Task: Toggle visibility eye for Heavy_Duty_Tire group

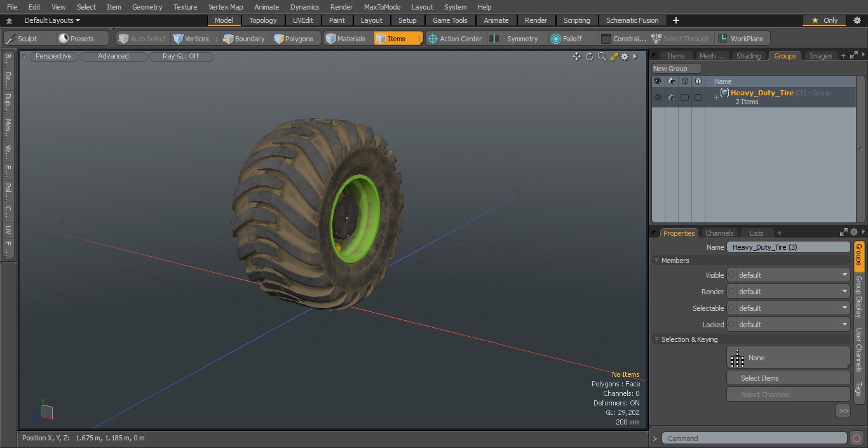Action: tap(658, 97)
